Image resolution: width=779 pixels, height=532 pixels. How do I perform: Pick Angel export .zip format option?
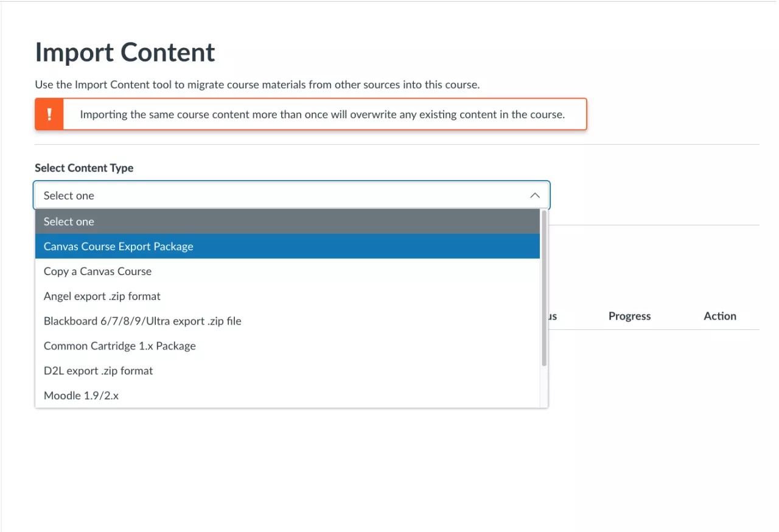click(287, 296)
